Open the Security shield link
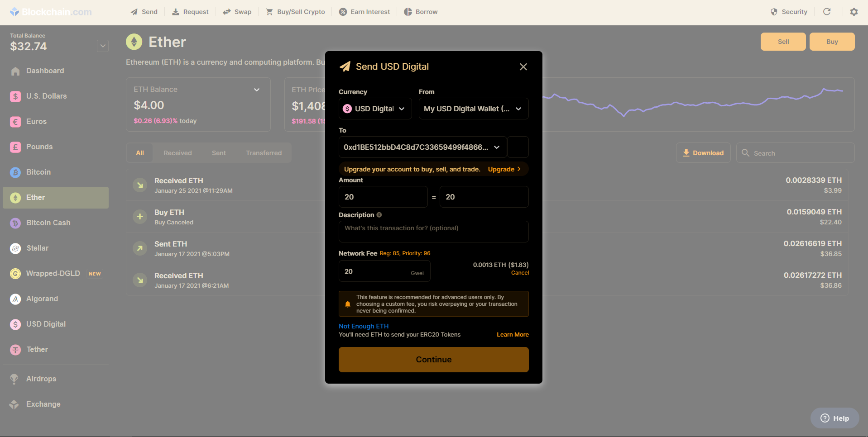868x437 pixels. tap(789, 12)
